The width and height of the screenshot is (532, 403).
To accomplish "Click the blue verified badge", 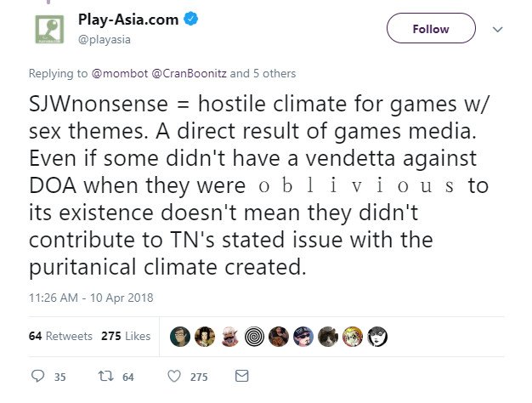I will tap(190, 19).
